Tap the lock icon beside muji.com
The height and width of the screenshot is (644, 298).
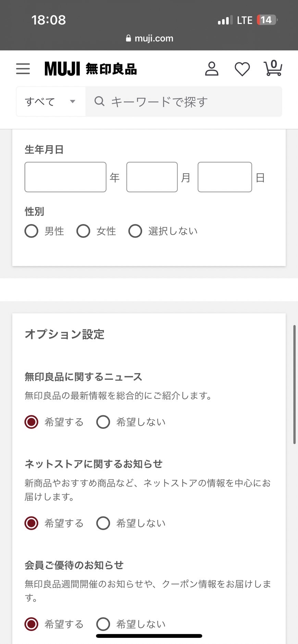click(128, 38)
